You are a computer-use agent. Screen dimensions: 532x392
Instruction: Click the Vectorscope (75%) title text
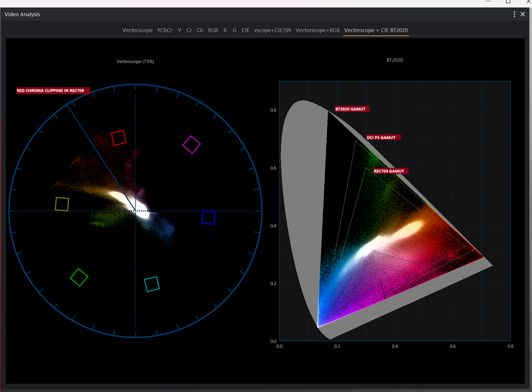(135, 61)
